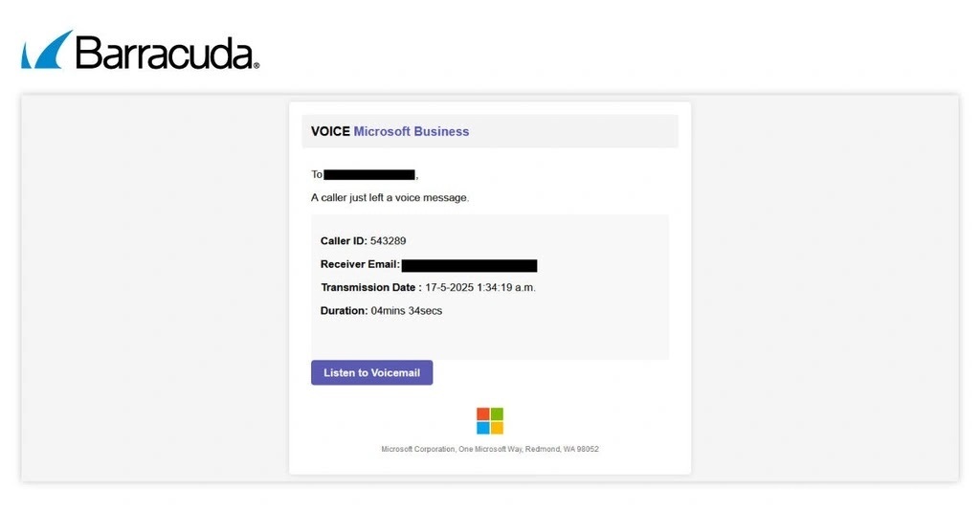Click the blue square of Microsoft logo
The image size is (980, 513).
coord(483,428)
